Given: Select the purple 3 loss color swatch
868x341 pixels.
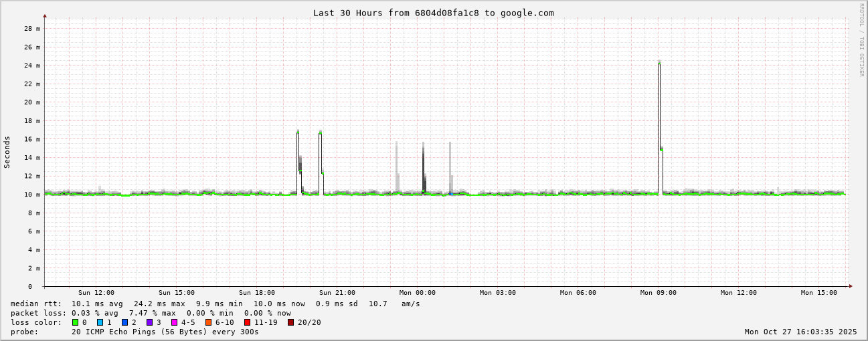Looking at the screenshot, I should point(150,322).
